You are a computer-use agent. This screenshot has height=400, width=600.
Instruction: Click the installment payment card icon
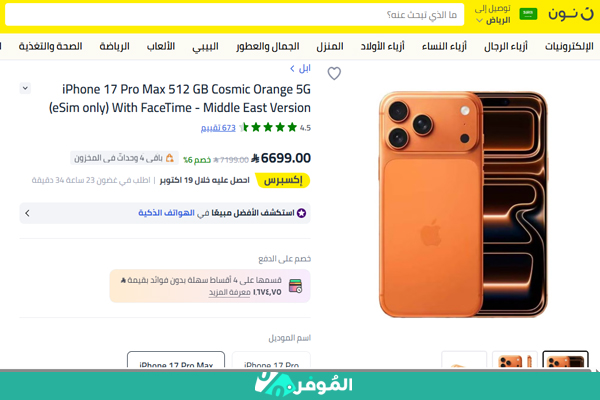[x=295, y=286]
